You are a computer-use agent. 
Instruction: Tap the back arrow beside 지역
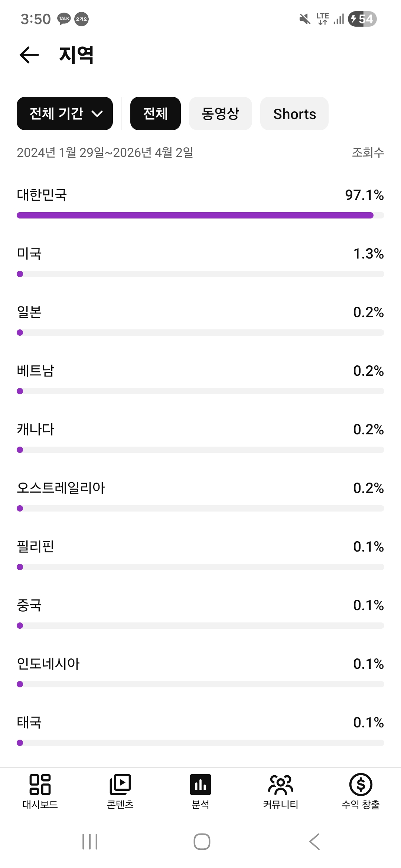(29, 55)
